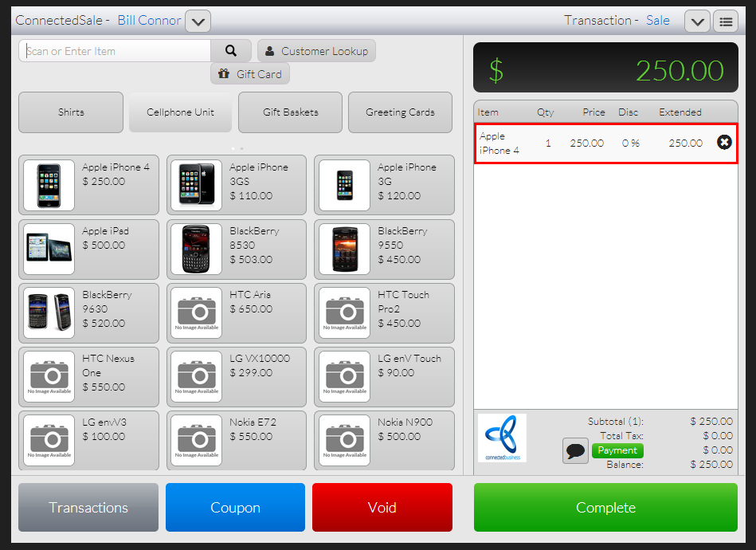The width and height of the screenshot is (756, 550).
Task: Click the Sale transaction link
Action: (x=658, y=20)
